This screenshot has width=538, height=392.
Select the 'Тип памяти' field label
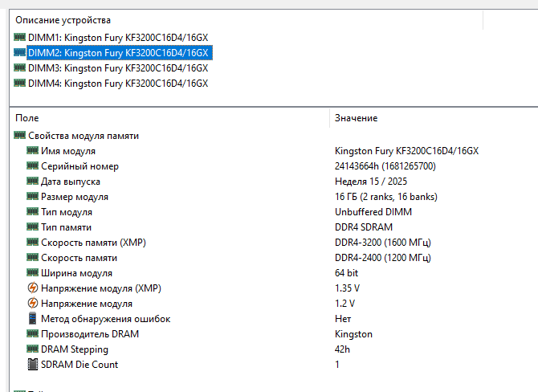(x=66, y=227)
